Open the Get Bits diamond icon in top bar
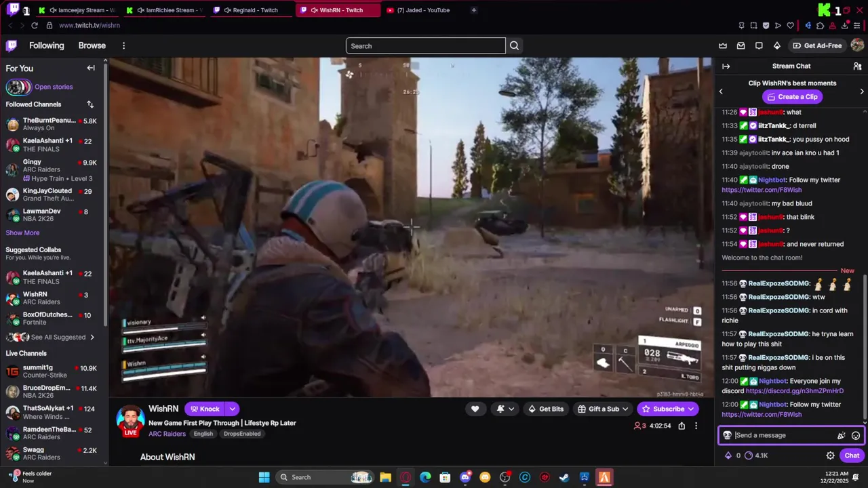Viewport: 868px width, 488px height. coord(776,45)
